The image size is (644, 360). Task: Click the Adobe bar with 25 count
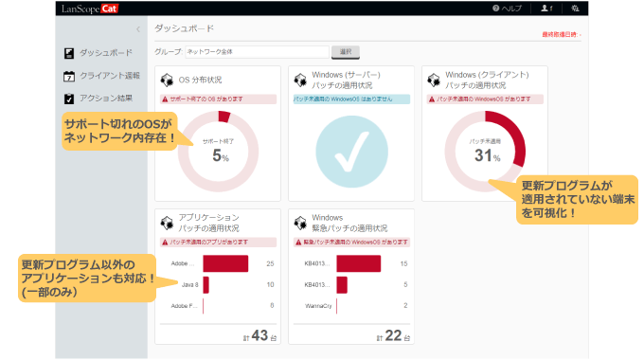click(x=225, y=263)
